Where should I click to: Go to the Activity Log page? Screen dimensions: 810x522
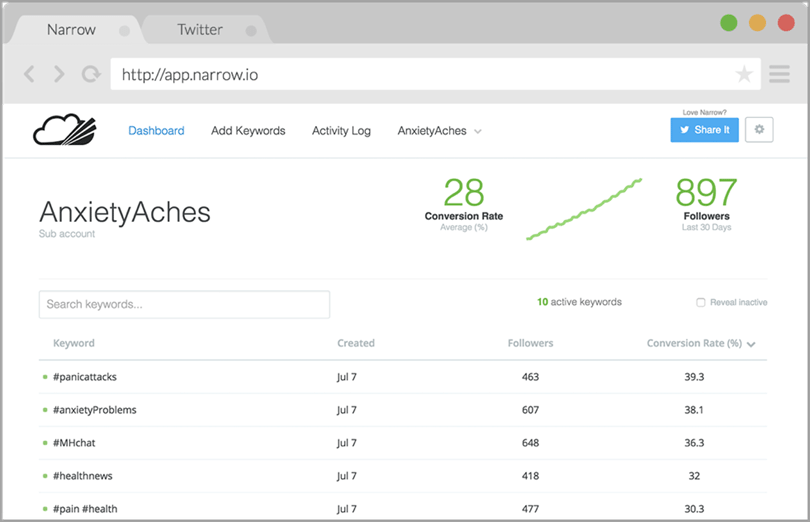341,131
